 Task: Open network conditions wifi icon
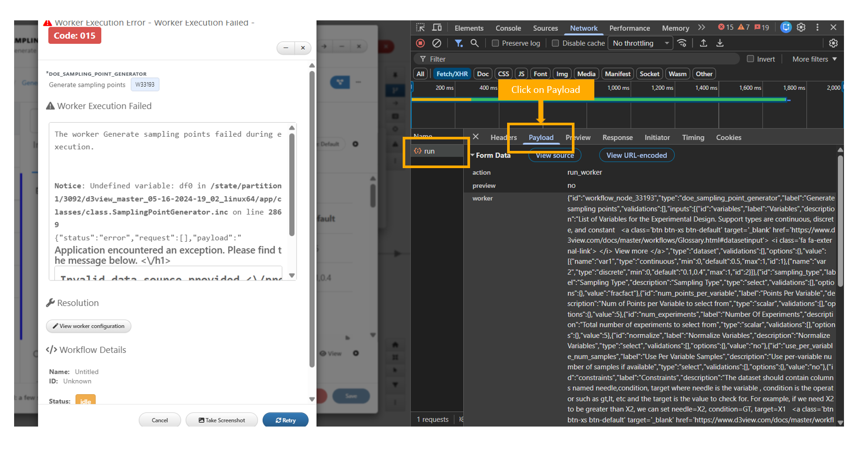pos(682,43)
